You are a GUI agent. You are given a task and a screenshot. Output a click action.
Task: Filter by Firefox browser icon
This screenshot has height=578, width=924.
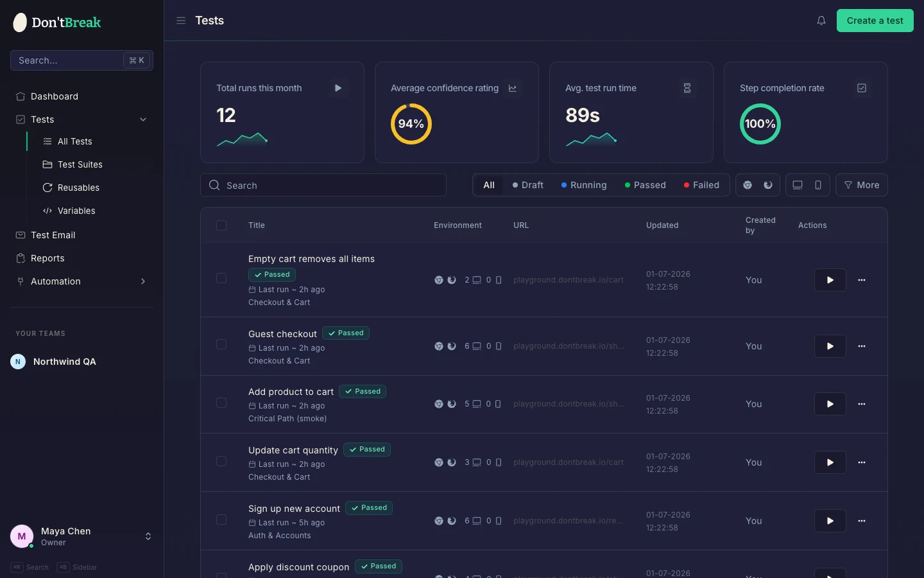768,185
